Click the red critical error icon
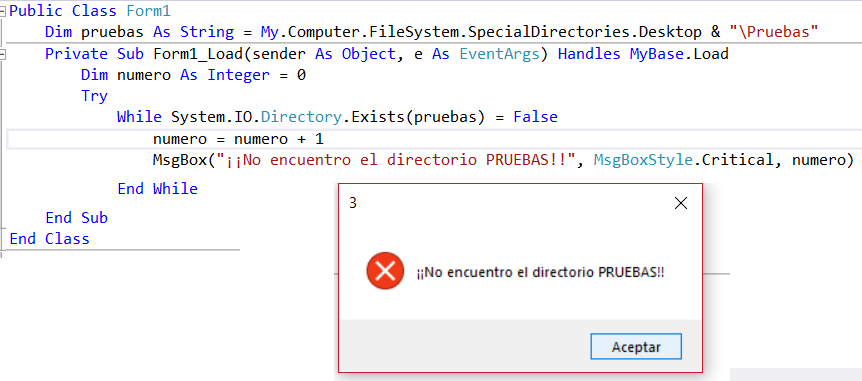The width and height of the screenshot is (862, 381). (385, 271)
